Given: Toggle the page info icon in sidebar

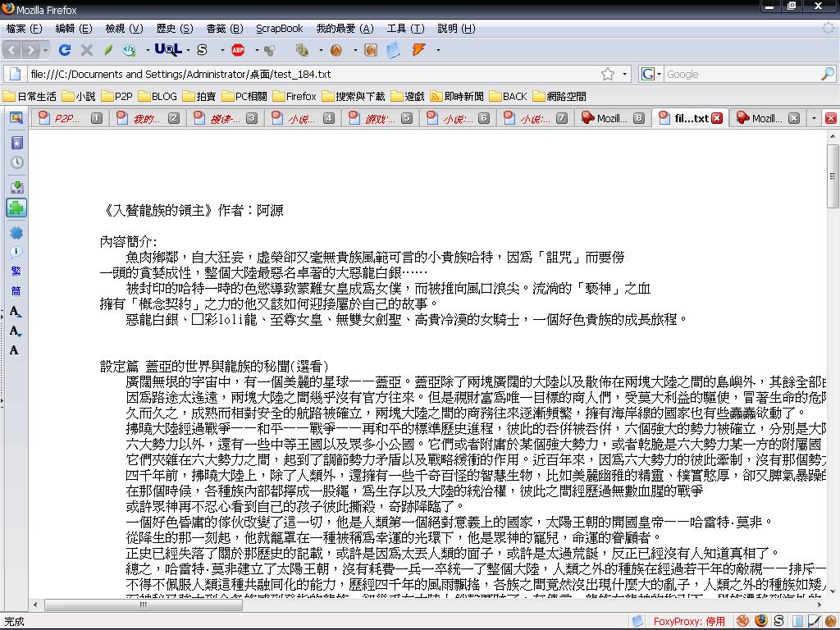Looking at the screenshot, I should pos(16,253).
